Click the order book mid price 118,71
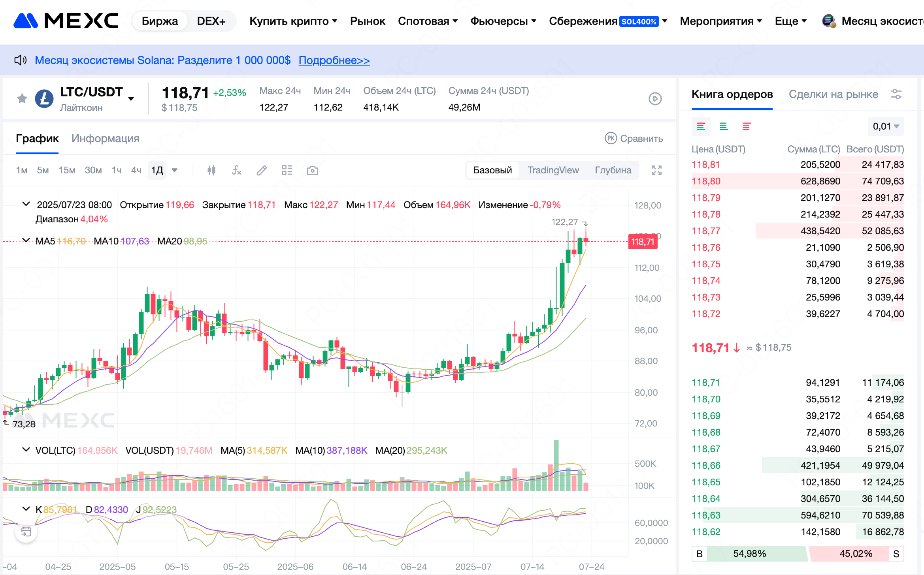 click(710, 348)
